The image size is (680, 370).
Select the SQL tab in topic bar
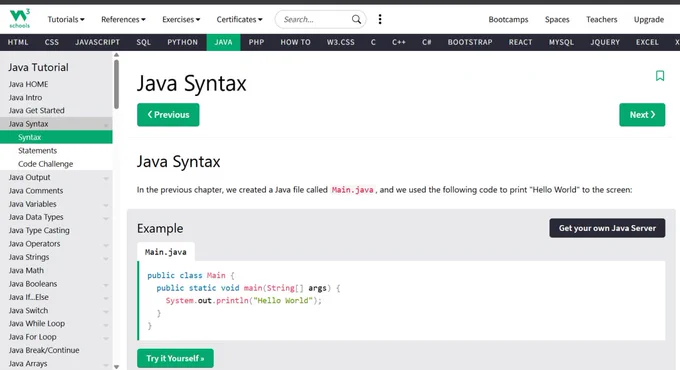(144, 42)
